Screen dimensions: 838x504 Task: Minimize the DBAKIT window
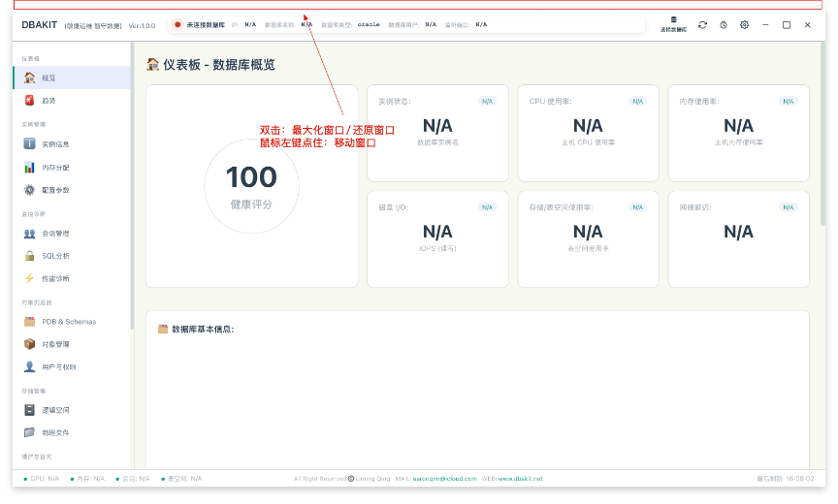coord(765,24)
